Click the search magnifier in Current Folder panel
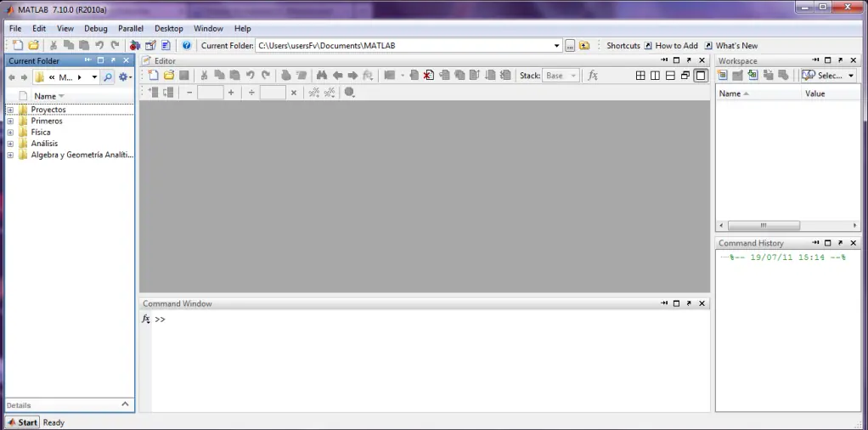868x430 pixels. (108, 77)
